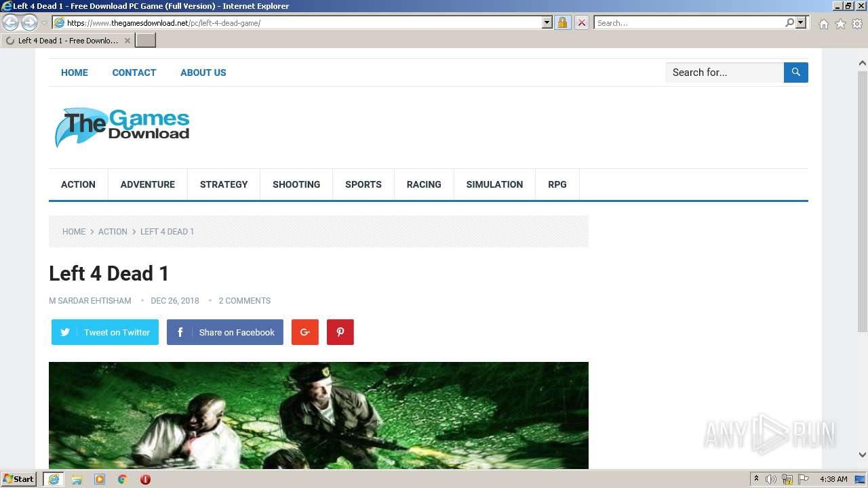Open the search provider dropdown
Image resolution: width=868 pixels, height=488 pixels.
coord(801,23)
